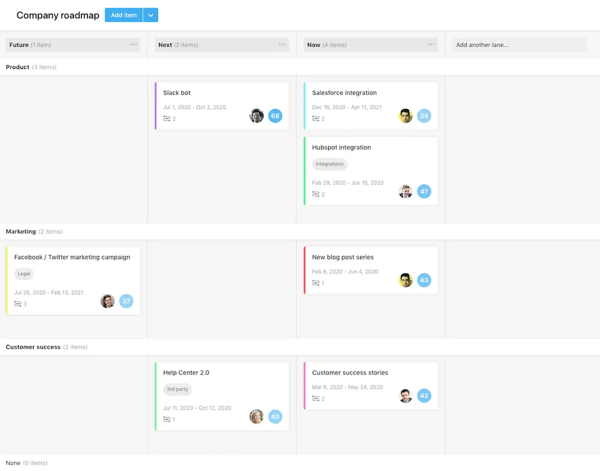Select the Next lane header

pos(222,45)
